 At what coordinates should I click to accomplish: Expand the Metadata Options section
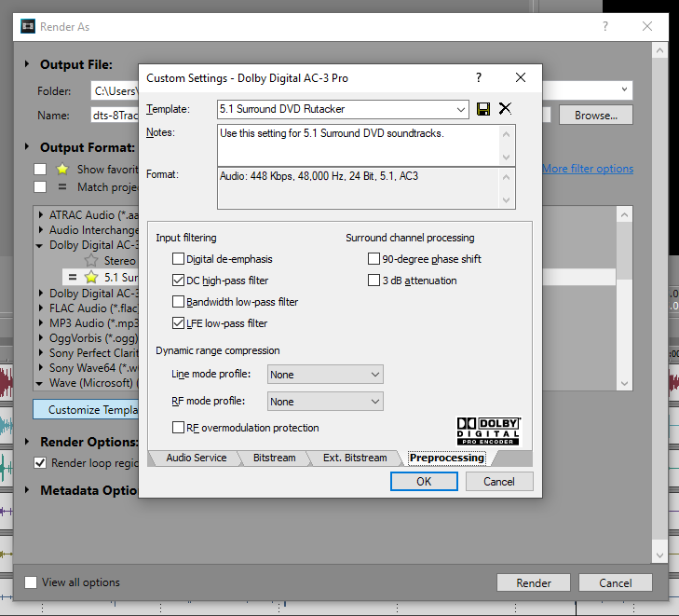coord(27,490)
